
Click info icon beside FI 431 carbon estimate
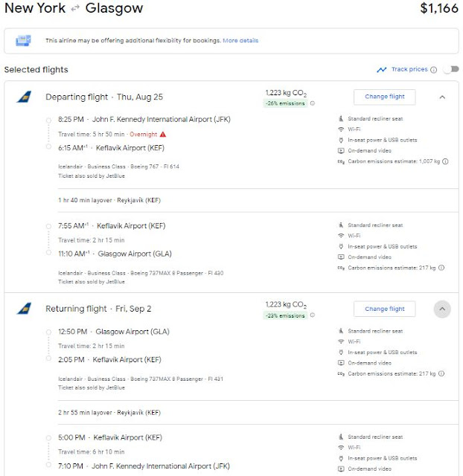coord(441,373)
